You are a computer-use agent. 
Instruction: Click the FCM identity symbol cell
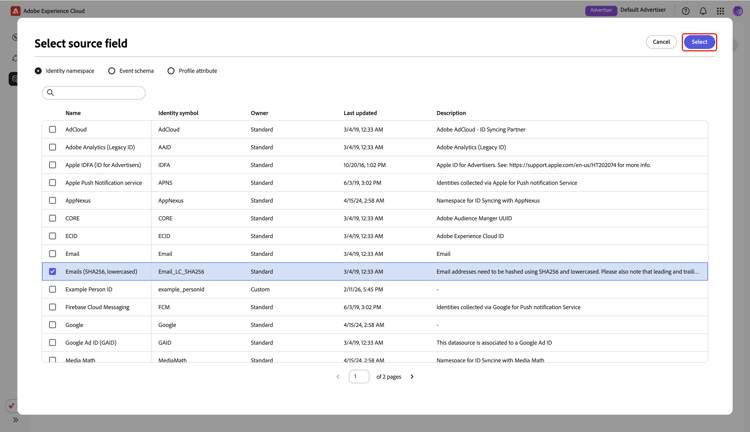164,307
